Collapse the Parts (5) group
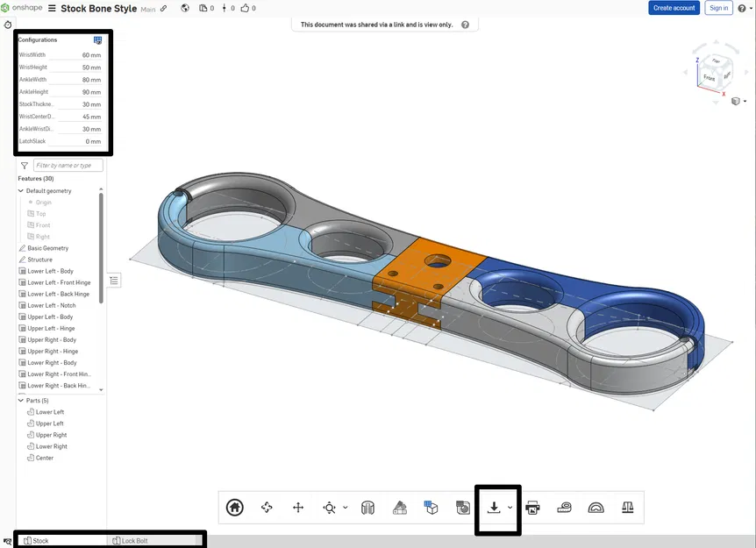 [21, 401]
